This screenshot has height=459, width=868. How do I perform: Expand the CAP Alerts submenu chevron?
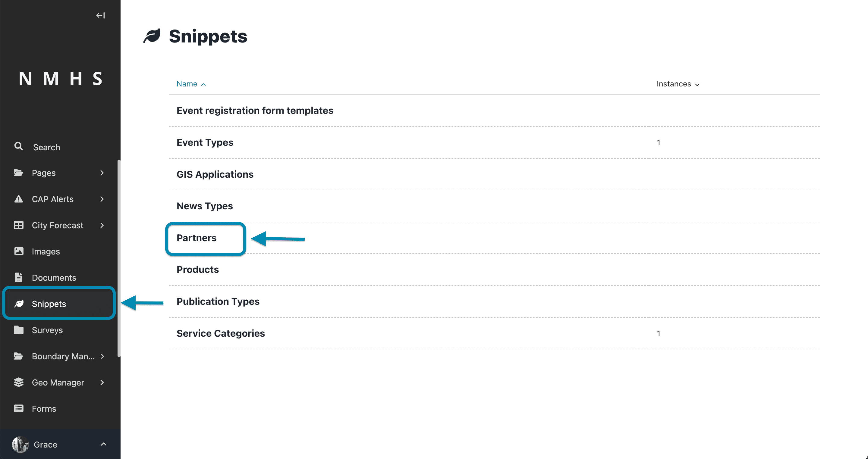click(102, 199)
